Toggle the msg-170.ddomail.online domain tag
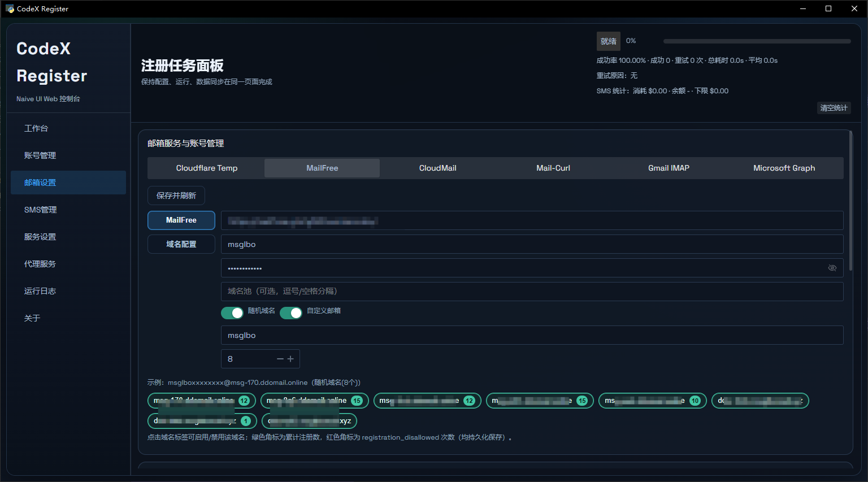This screenshot has width=868, height=482. pos(202,401)
